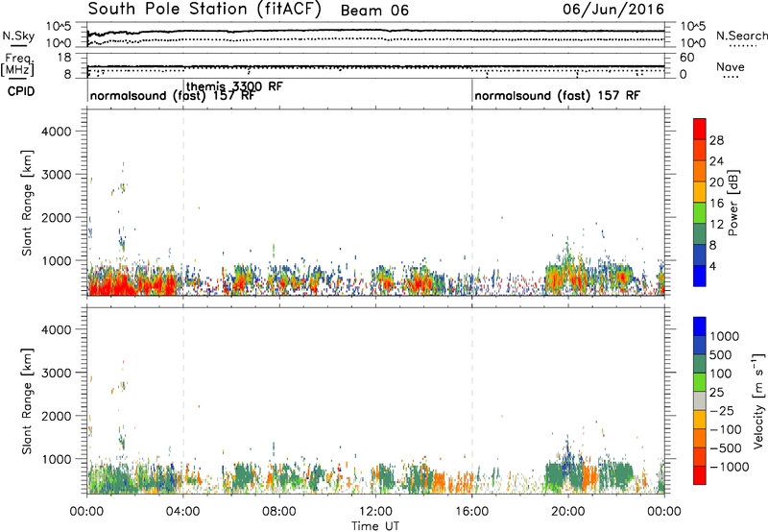
Task: Select the '4000' tick in the power panel
Action: [57, 132]
